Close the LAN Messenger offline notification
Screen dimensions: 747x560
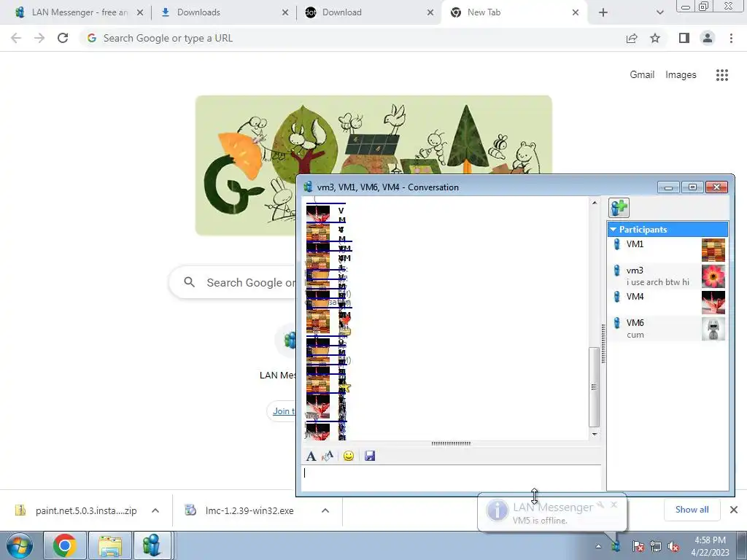coord(614,505)
